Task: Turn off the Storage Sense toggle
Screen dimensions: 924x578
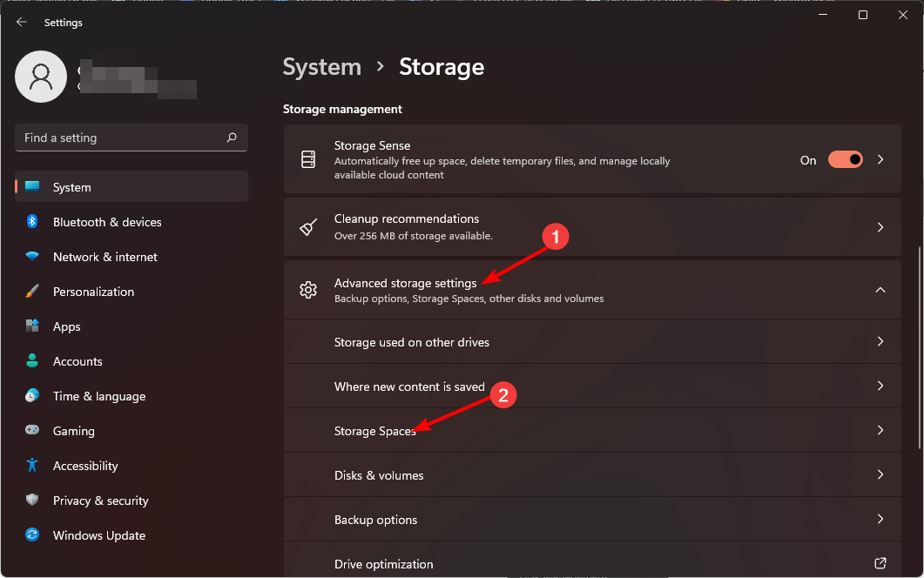Action: (845, 160)
